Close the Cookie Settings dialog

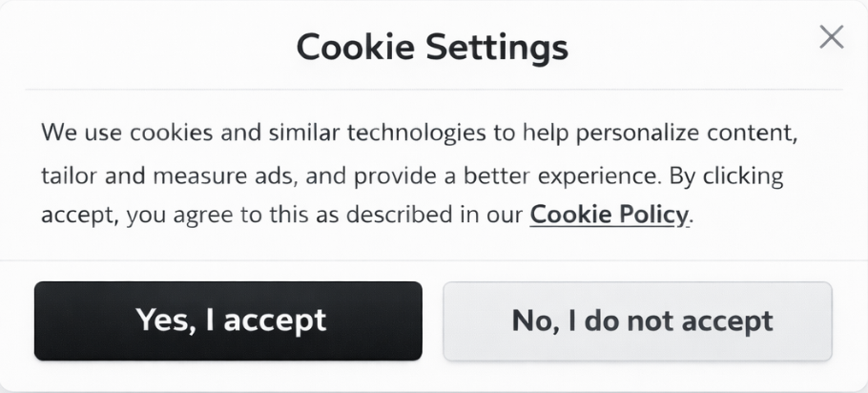(x=832, y=37)
